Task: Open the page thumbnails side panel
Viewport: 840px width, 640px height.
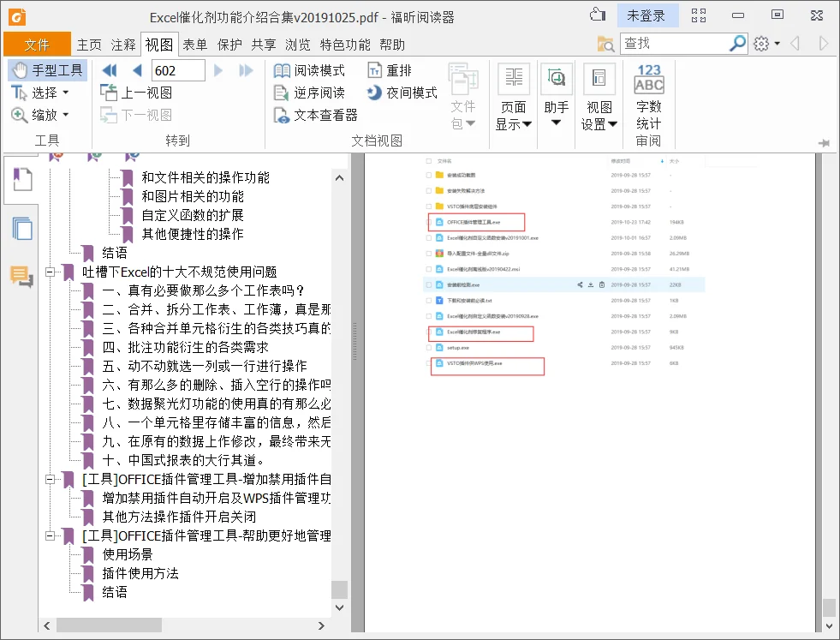Action: [22, 229]
